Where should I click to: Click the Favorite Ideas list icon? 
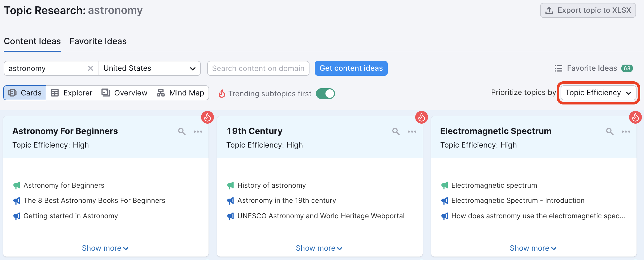pyautogui.click(x=558, y=68)
